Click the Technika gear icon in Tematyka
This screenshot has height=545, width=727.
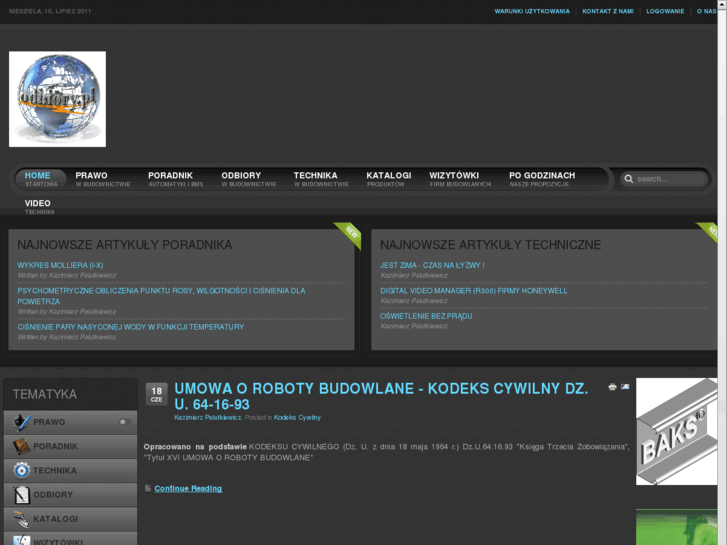(21, 470)
